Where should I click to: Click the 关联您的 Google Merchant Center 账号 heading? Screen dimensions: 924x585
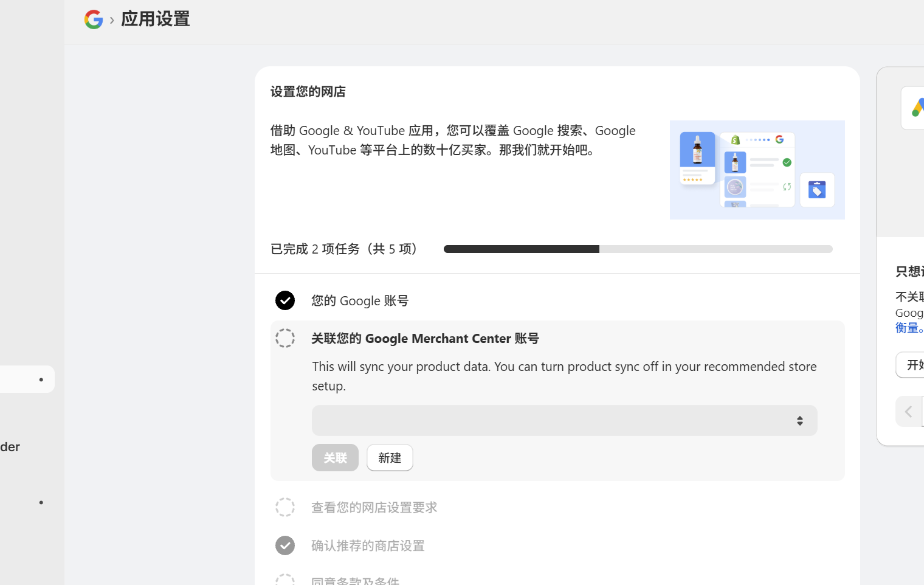(x=425, y=338)
